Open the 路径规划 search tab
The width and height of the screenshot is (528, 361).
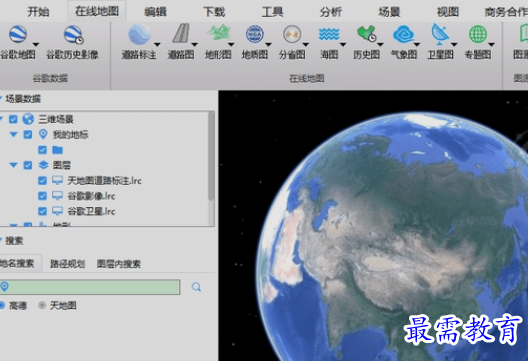tap(67, 264)
